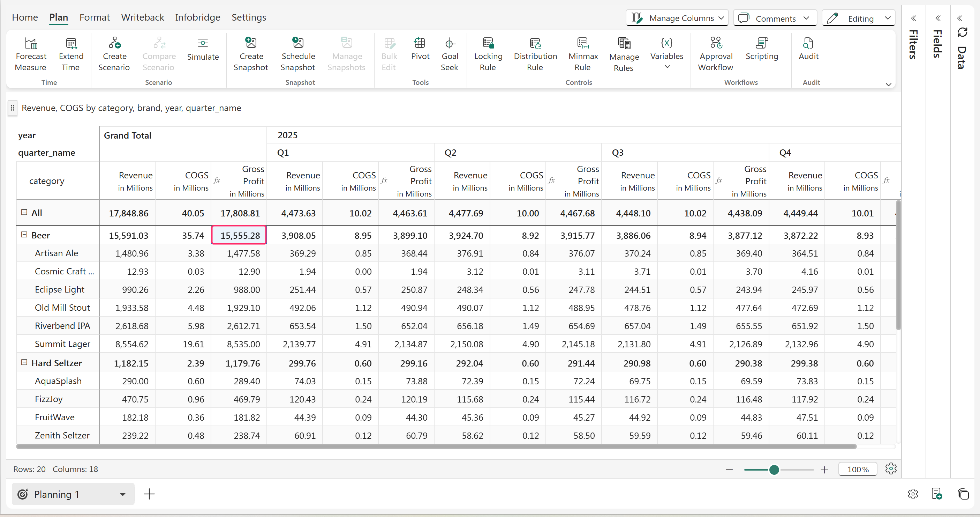980x517 pixels.
Task: Click the Audit icon
Action: [808, 43]
